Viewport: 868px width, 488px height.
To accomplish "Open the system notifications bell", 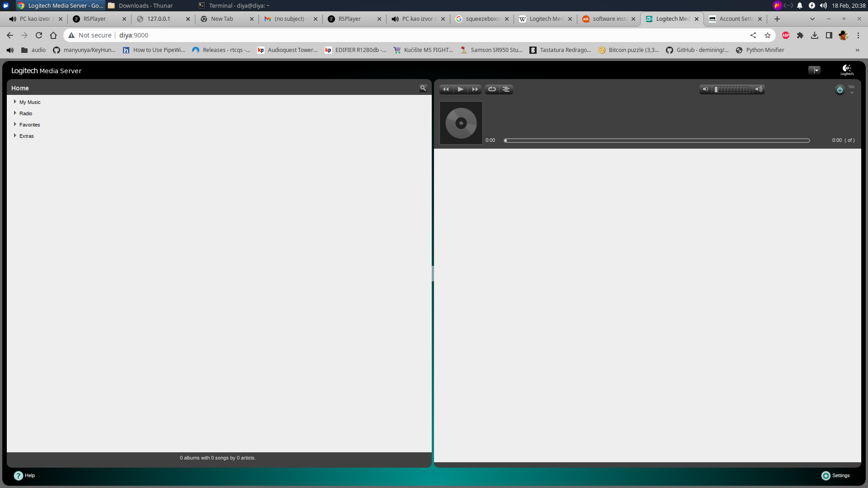I will click(x=800, y=5).
